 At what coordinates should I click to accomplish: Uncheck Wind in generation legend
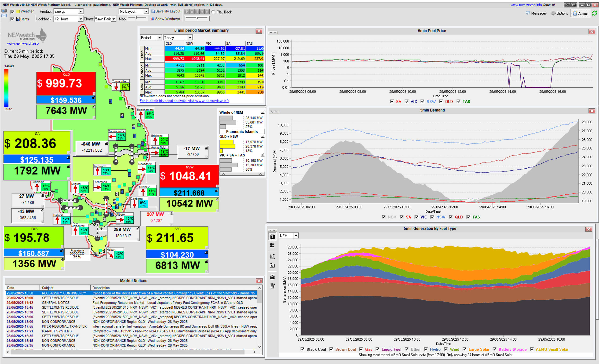tap(446, 349)
